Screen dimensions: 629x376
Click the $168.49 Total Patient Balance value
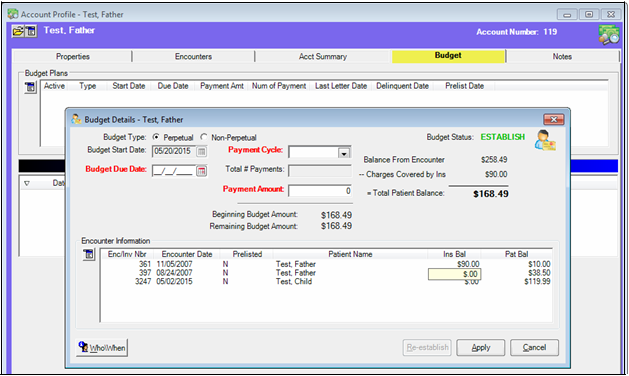(491, 194)
